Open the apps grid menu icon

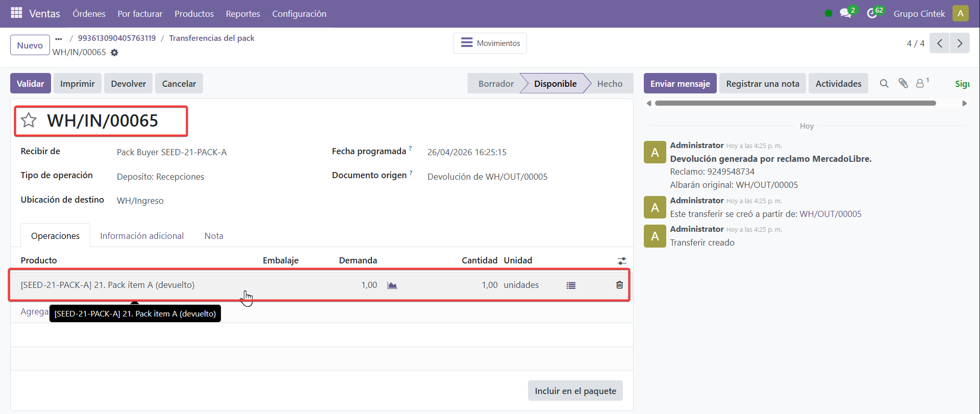pos(16,13)
